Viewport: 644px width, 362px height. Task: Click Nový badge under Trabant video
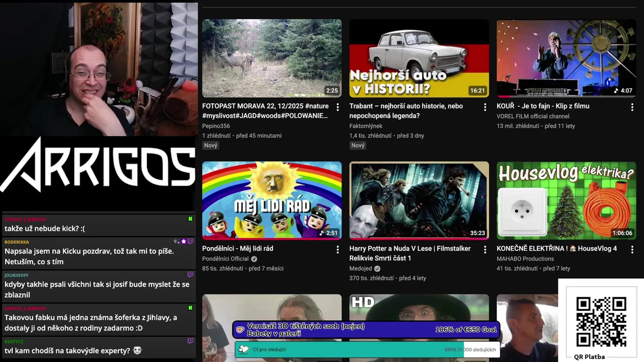click(x=358, y=145)
